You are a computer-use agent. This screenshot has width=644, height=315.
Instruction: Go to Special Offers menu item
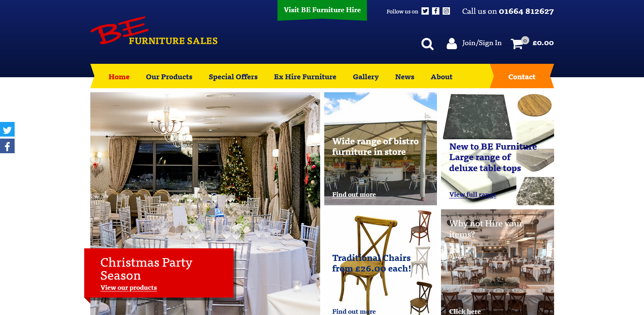click(233, 77)
